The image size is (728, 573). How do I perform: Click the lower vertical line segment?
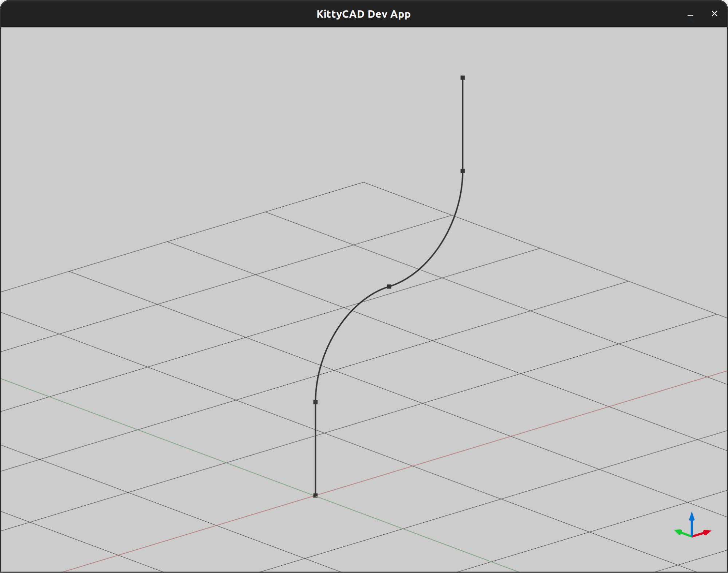(315, 448)
